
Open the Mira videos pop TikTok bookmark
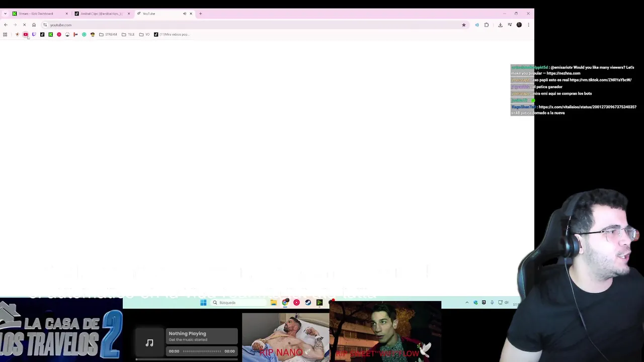tap(172, 34)
